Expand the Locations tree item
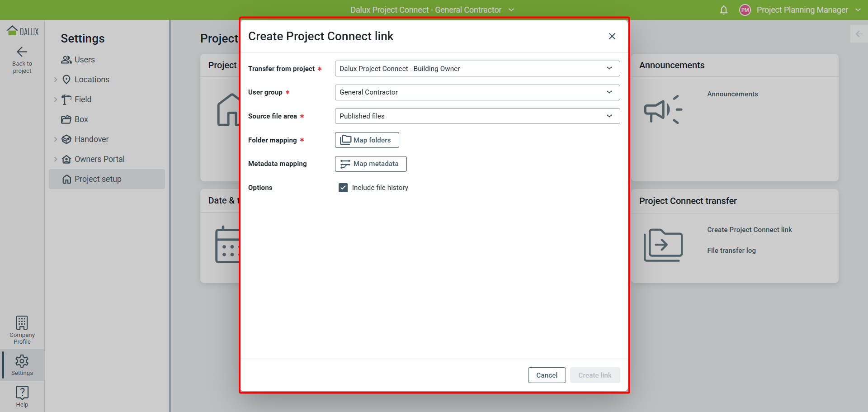The width and height of the screenshot is (868, 412). (56, 80)
